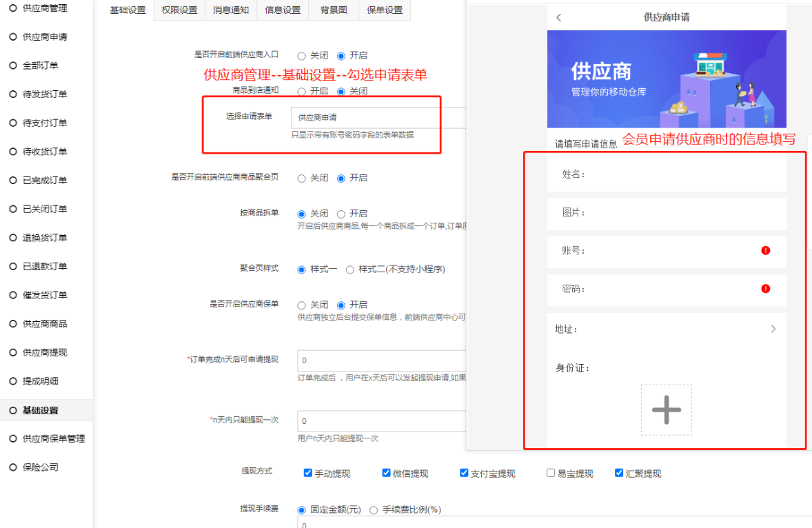Image resolution: width=812 pixels, height=528 pixels.
Task: Click the red warning icon beside 密码
Action: point(765,289)
